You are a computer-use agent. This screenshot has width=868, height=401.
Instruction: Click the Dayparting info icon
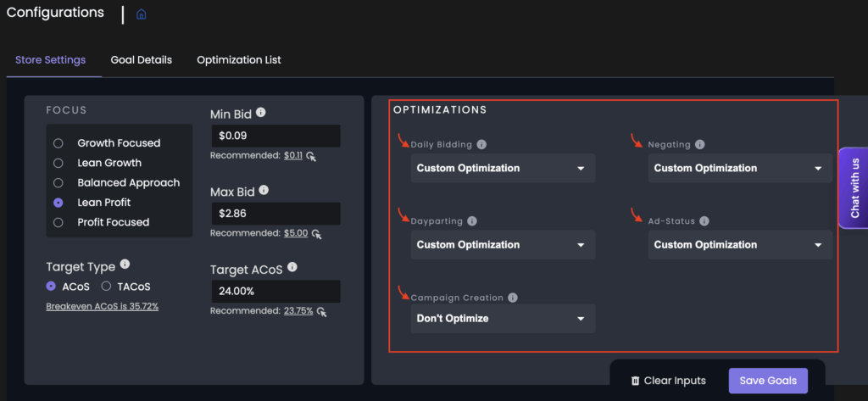pyautogui.click(x=472, y=221)
